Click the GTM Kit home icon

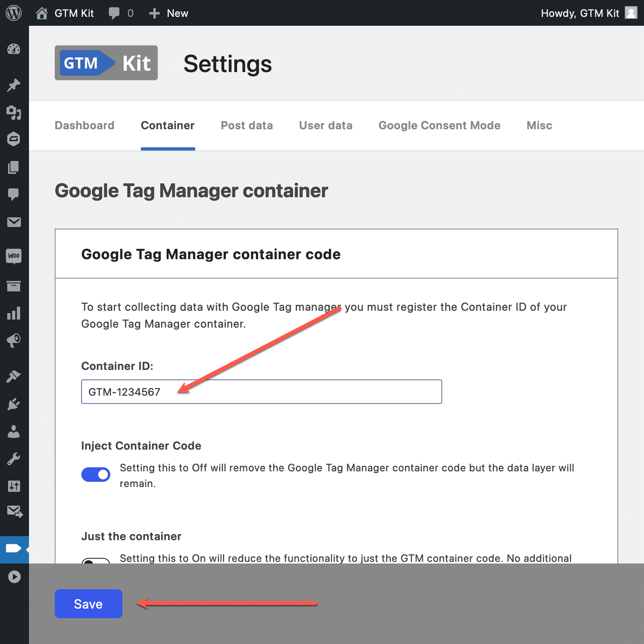tap(42, 13)
